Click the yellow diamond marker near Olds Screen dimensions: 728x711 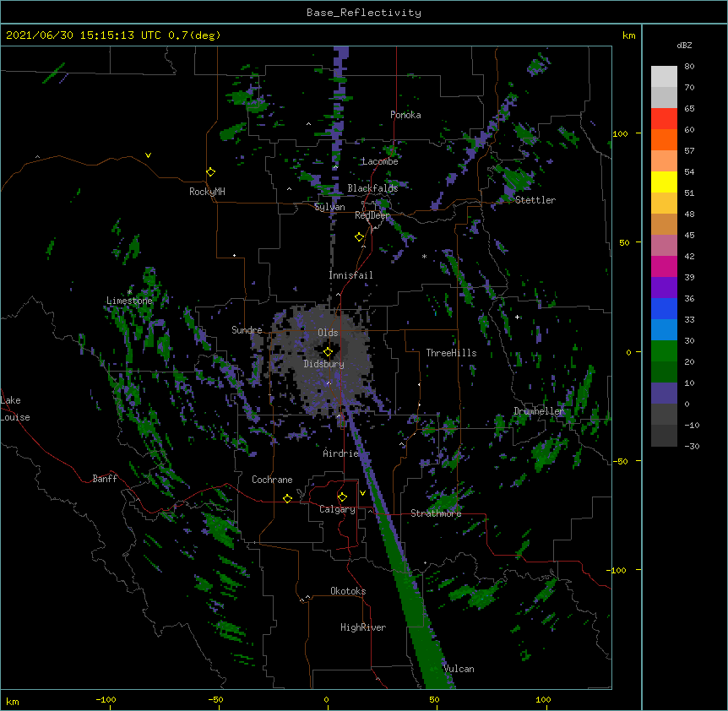tap(328, 352)
